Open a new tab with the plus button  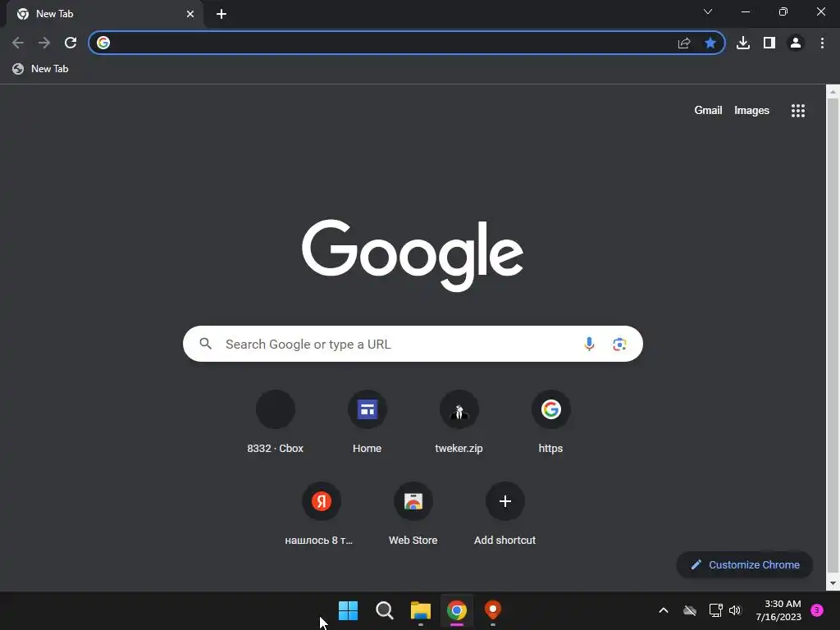tap(221, 14)
